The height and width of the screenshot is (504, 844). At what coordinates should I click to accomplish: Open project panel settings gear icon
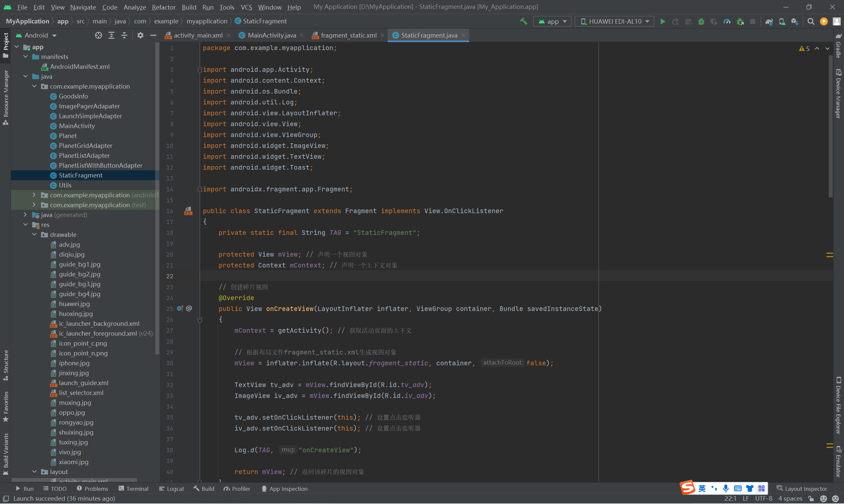coord(140,35)
